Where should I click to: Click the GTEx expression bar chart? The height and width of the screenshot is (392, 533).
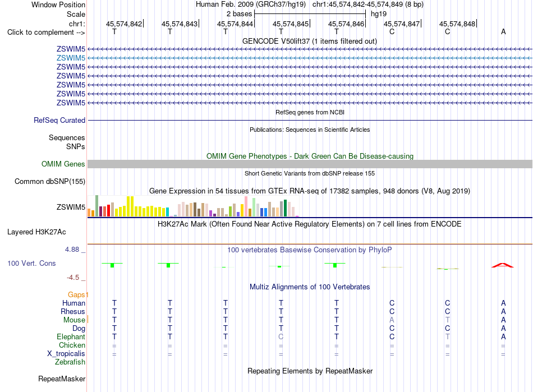coord(193,206)
